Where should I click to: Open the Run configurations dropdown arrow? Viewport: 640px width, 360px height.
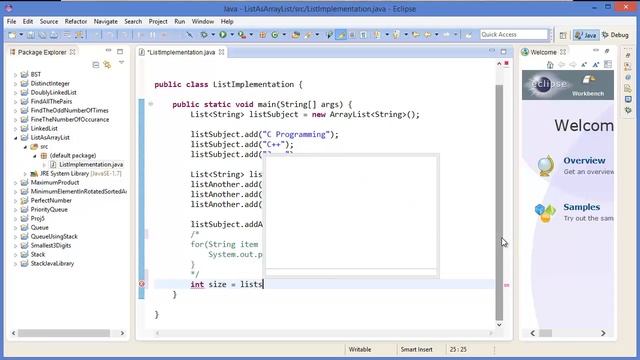coord(232,35)
